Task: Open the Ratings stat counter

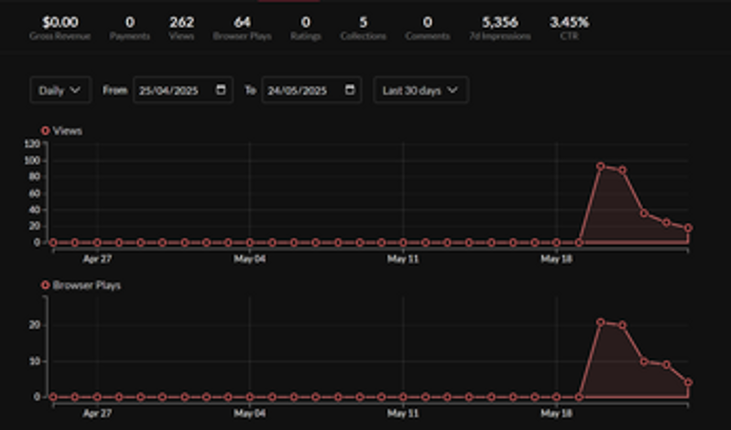Action: pyautogui.click(x=306, y=27)
